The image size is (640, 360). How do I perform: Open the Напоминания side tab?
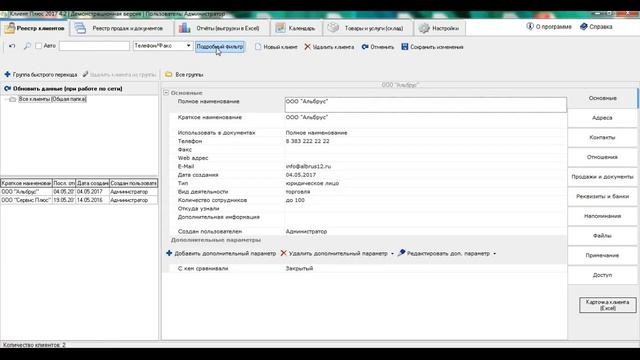(x=602, y=216)
